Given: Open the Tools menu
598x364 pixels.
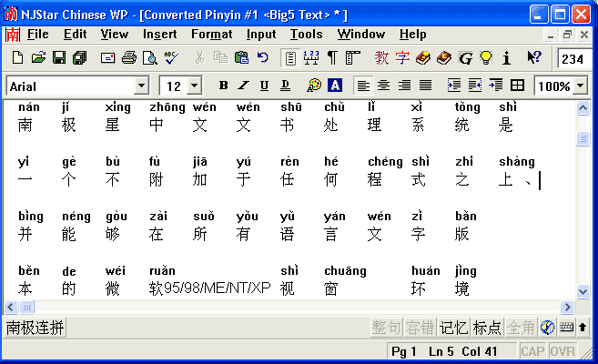Looking at the screenshot, I should click(306, 35).
